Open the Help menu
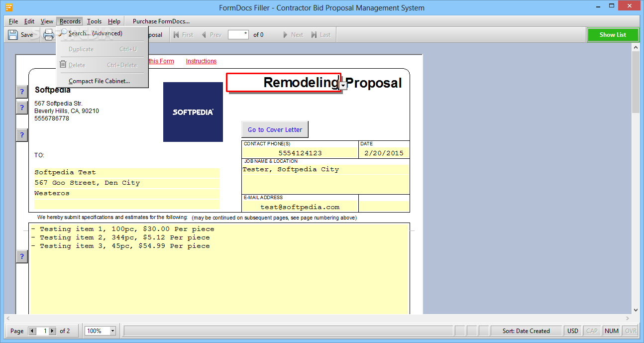644x343 pixels. coord(114,21)
